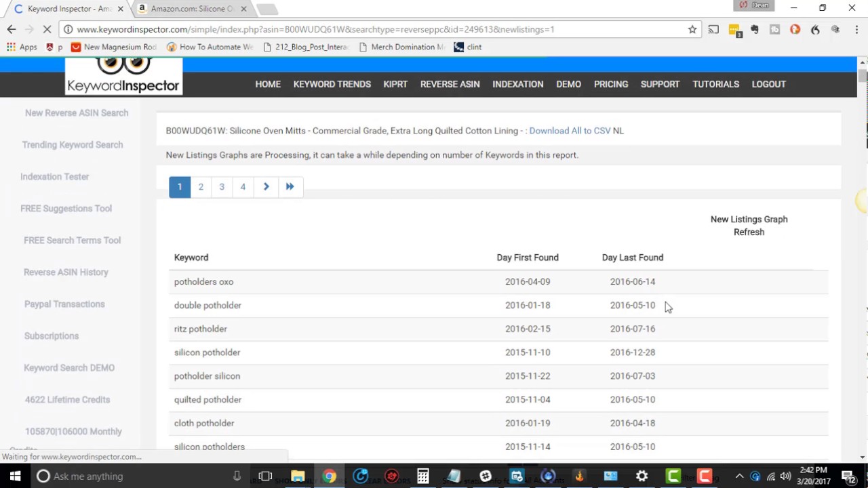Open Trending Keyword Search in sidebar
This screenshot has height=488, width=868.
(x=73, y=145)
